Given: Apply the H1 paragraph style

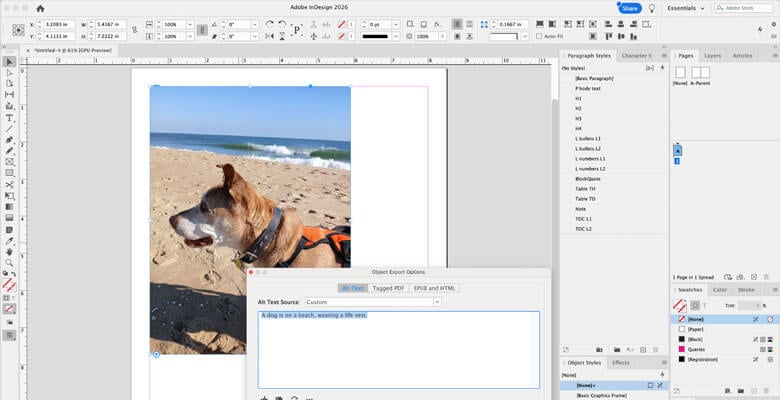Looking at the screenshot, I should click(578, 99).
